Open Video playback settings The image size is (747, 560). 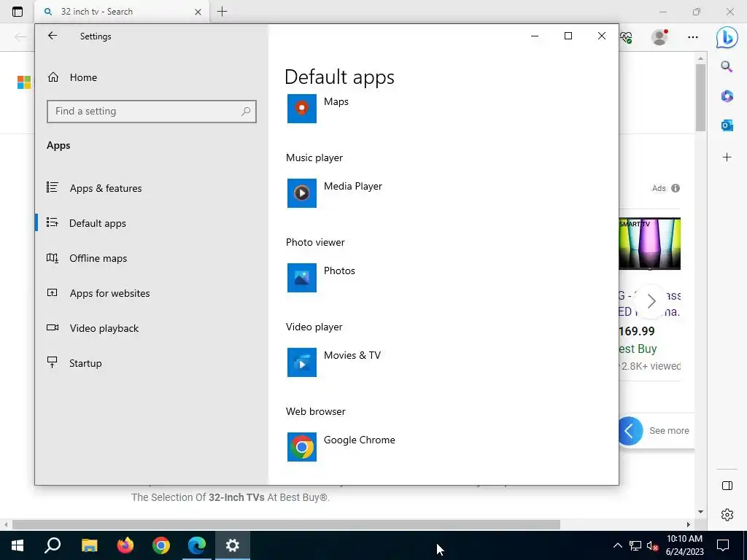(152, 328)
